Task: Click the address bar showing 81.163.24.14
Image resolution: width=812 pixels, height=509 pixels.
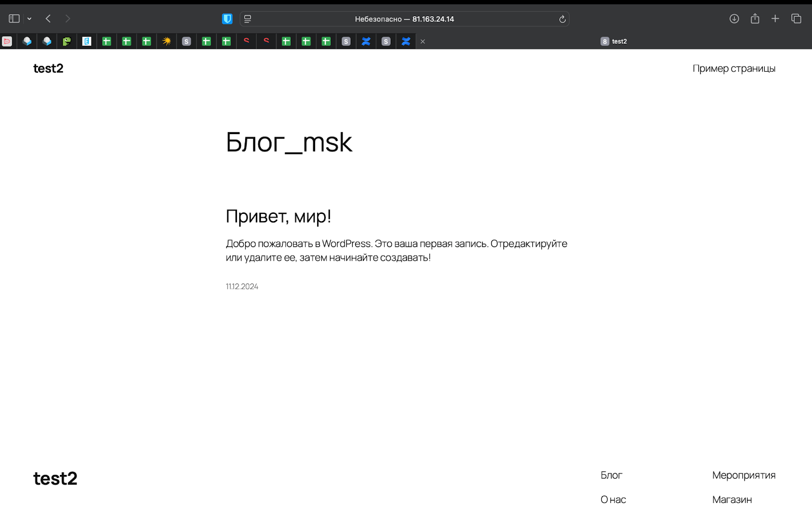Action: coord(404,19)
